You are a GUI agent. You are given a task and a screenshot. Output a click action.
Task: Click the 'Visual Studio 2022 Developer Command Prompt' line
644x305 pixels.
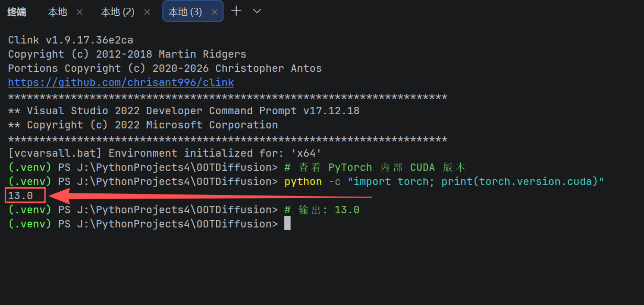184,111
